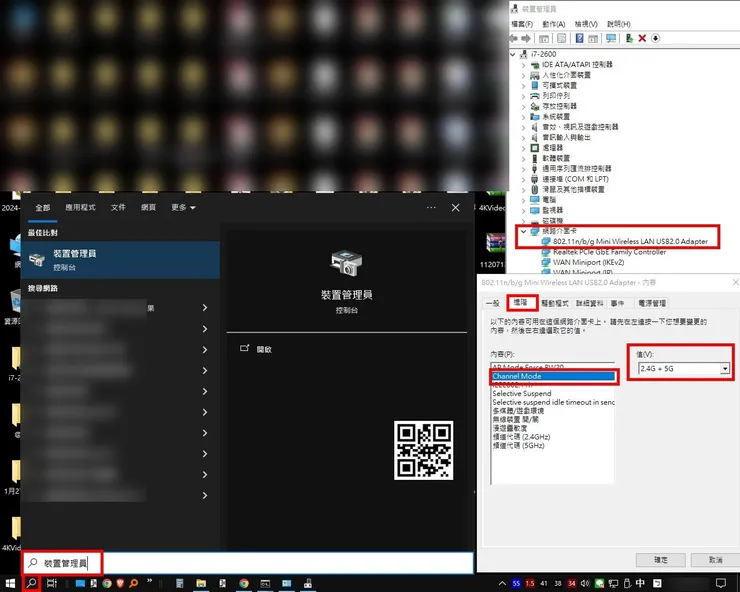Click the 連接埠 (COM 和 LPT) port icon
Screen dimensions: 740x592
(x=535, y=179)
